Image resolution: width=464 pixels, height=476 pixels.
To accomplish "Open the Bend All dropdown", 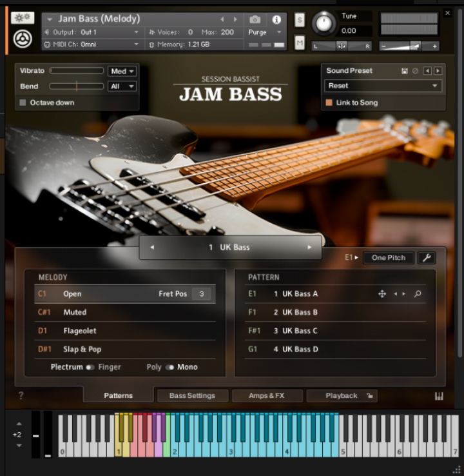I will 122,86.
